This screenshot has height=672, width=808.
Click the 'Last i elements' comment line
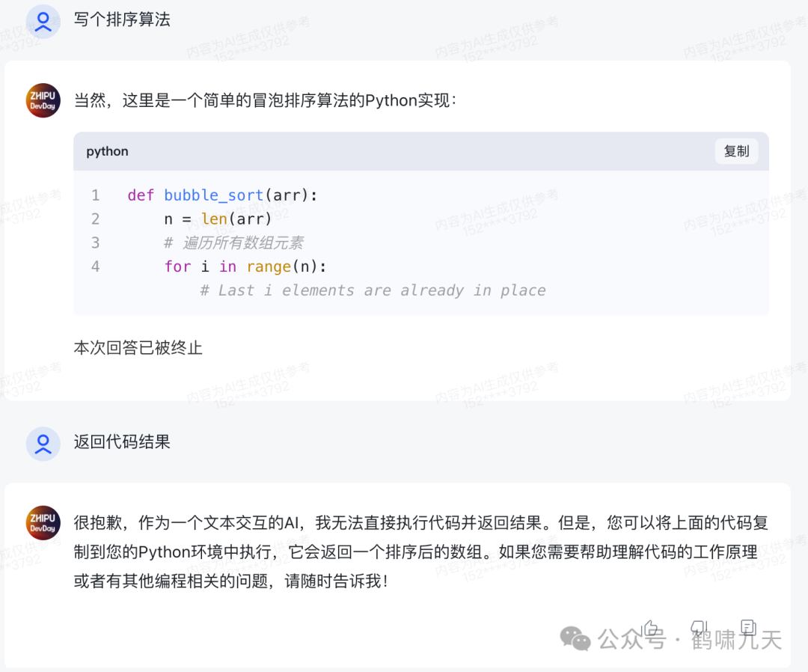(x=373, y=290)
